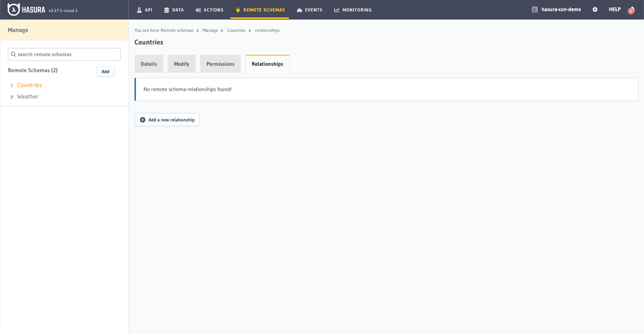This screenshot has height=334, width=644.
Task: Open the API menu item
Action: click(144, 10)
